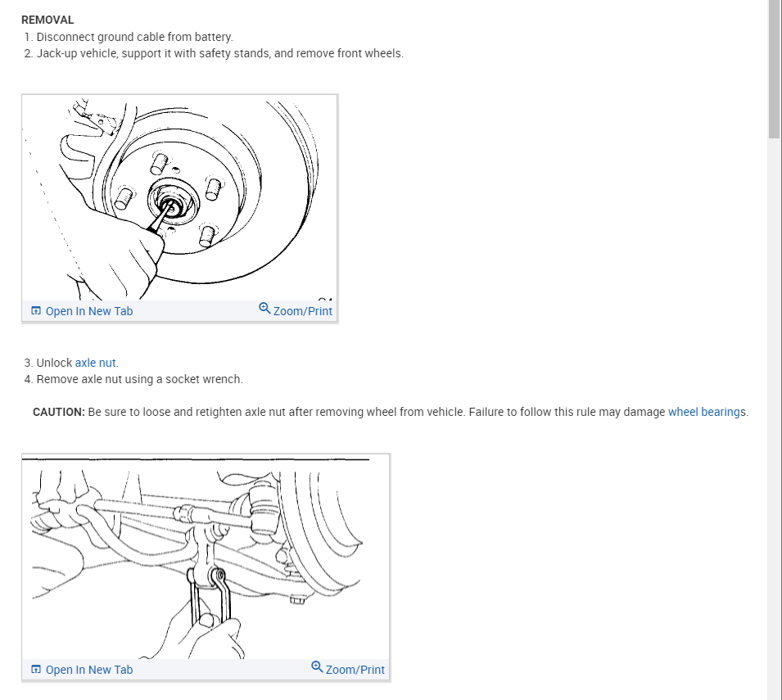Click the magnifier icon under the wheel hub diagram
This screenshot has width=782, height=700.
click(264, 308)
